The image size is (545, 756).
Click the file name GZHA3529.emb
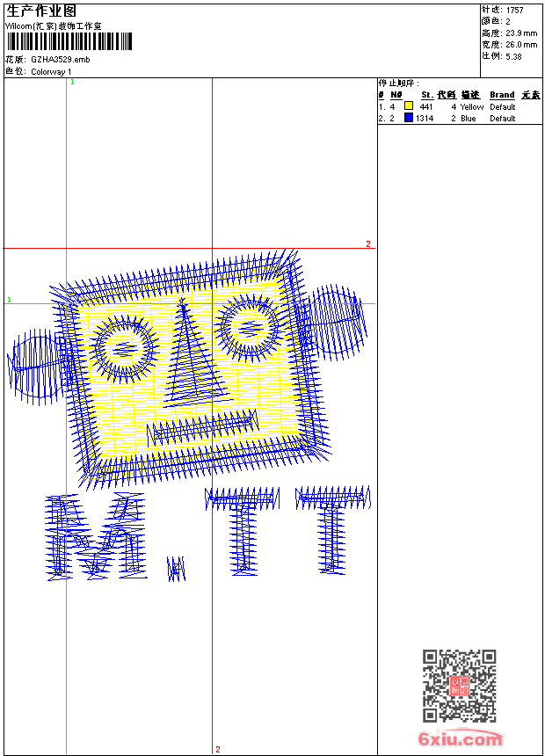point(60,60)
